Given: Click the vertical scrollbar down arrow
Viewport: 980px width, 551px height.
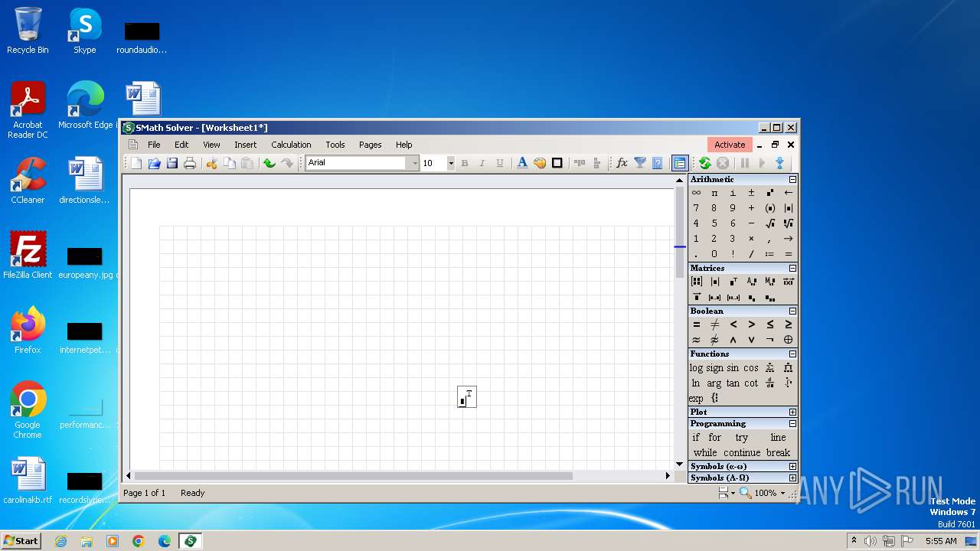Looking at the screenshot, I should (x=679, y=465).
